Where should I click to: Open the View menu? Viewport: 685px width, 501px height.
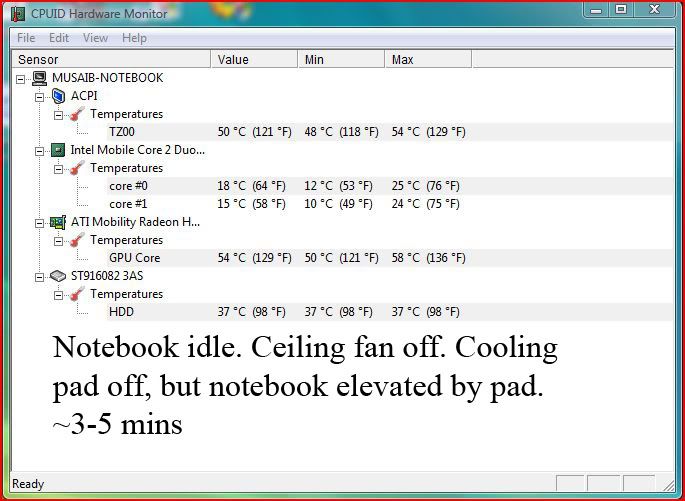pyautogui.click(x=95, y=38)
